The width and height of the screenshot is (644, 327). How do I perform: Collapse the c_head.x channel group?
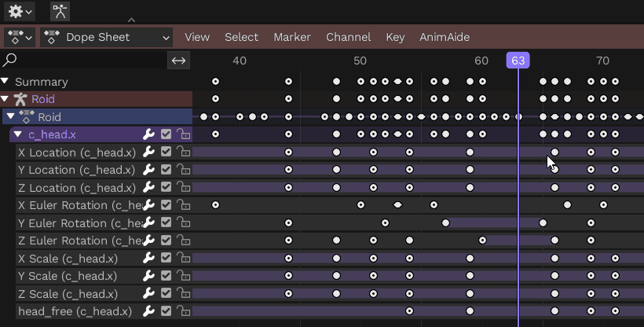tap(17, 134)
